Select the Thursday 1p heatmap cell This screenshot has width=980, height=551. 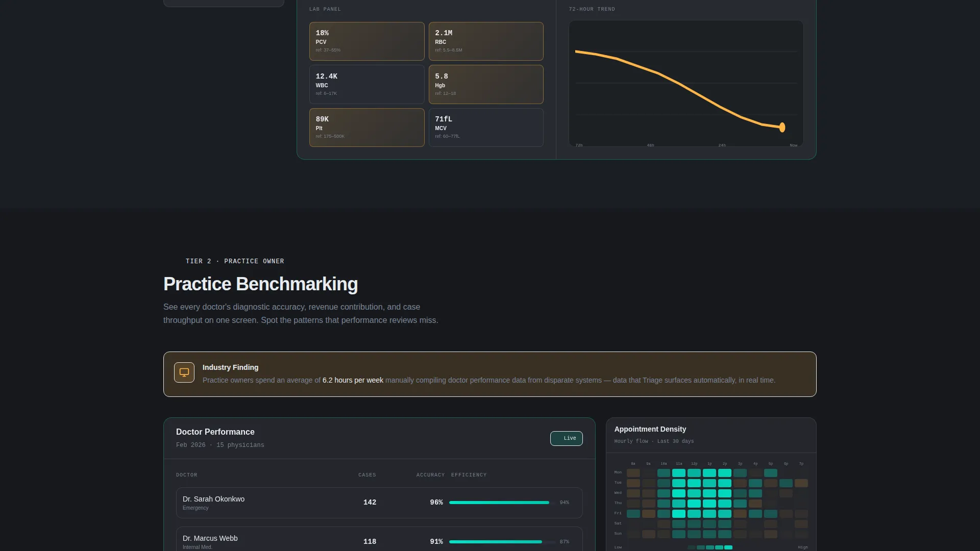[x=709, y=504]
